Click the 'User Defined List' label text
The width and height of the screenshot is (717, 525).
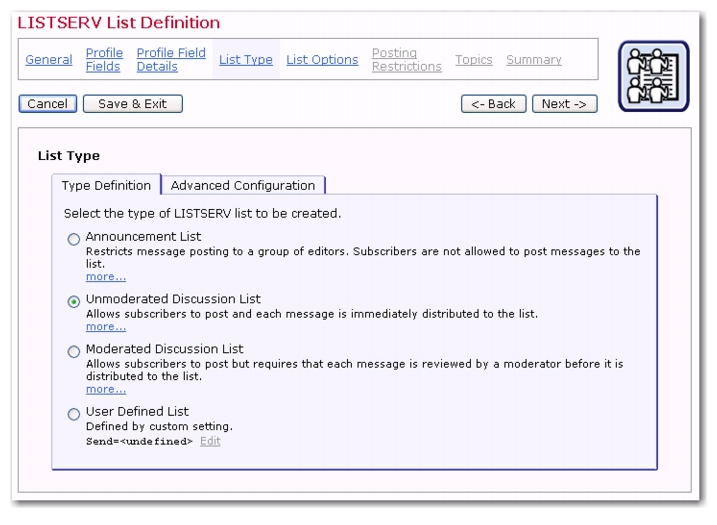pyautogui.click(x=137, y=411)
